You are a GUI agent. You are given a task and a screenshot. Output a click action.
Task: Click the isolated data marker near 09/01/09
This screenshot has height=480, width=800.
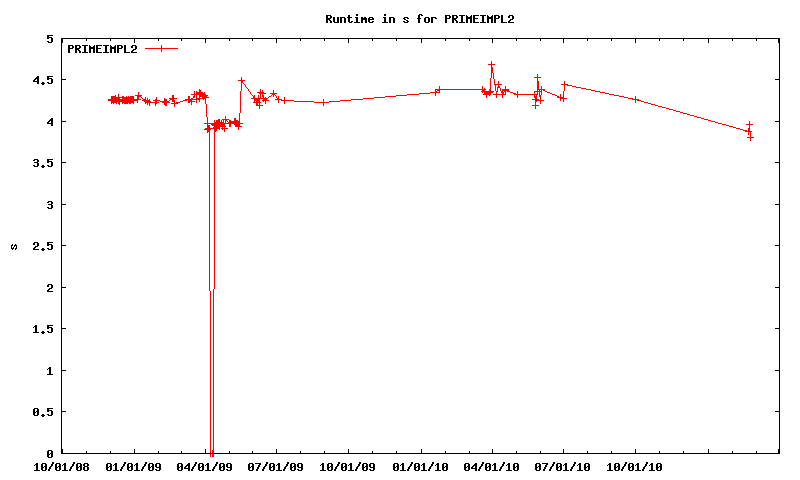(323, 102)
